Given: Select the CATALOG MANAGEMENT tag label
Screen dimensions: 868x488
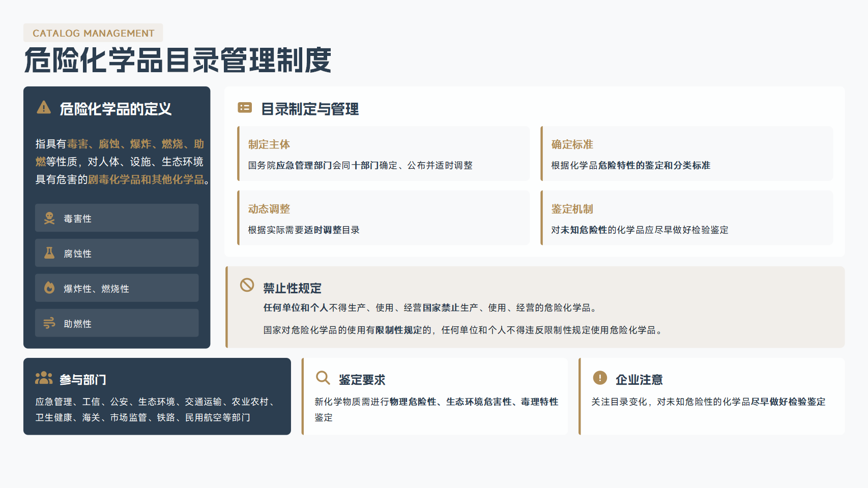Looking at the screenshot, I should click(93, 33).
